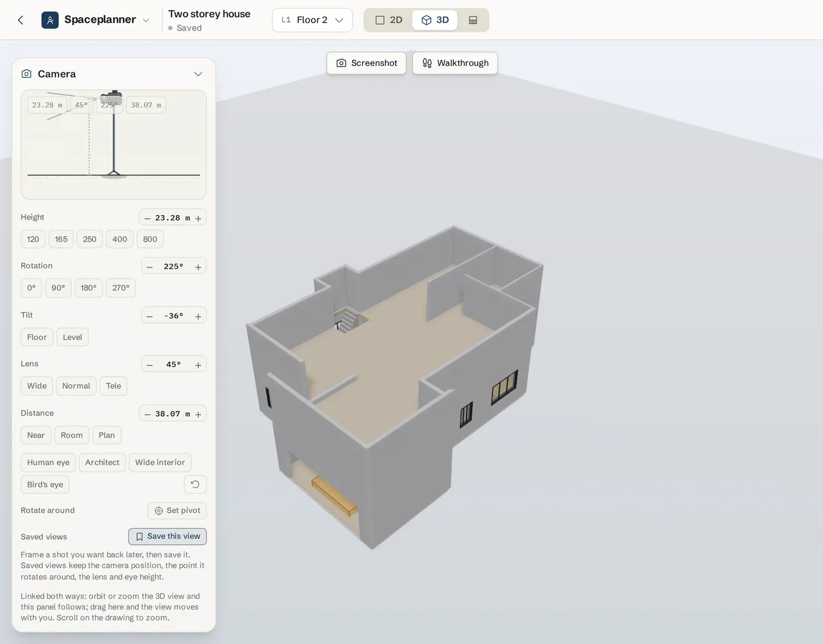Click the Set pivot button
This screenshot has height=644, width=823.
click(177, 511)
